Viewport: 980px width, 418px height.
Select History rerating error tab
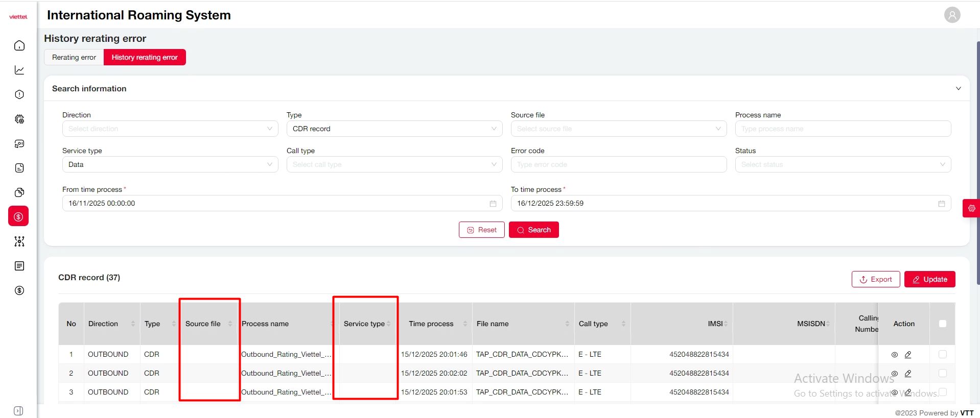145,57
